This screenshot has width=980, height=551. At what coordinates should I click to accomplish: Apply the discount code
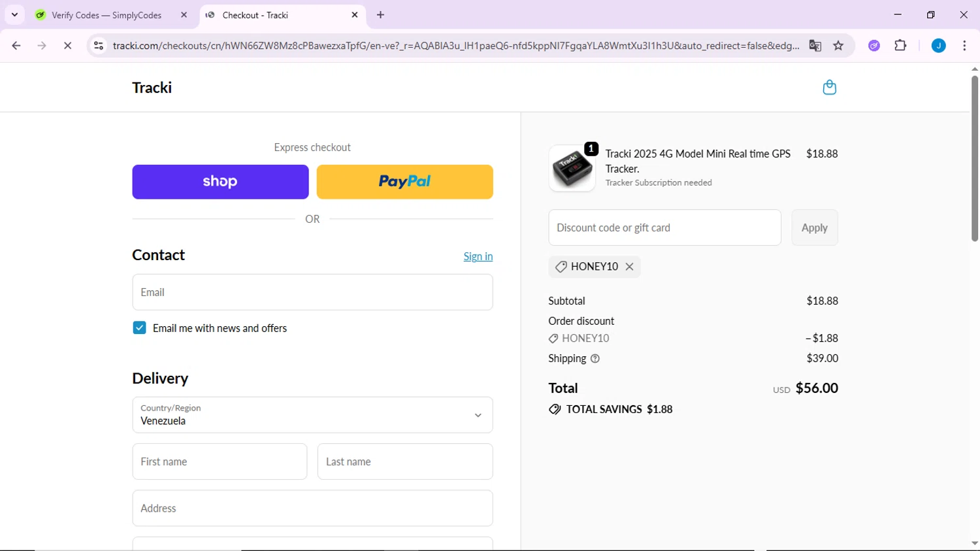pyautogui.click(x=814, y=227)
